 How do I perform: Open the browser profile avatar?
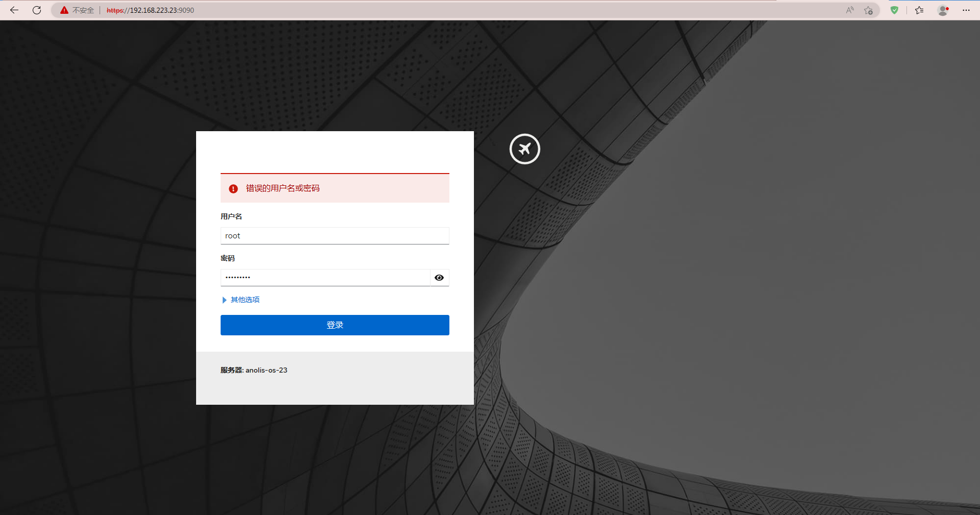pyautogui.click(x=943, y=10)
